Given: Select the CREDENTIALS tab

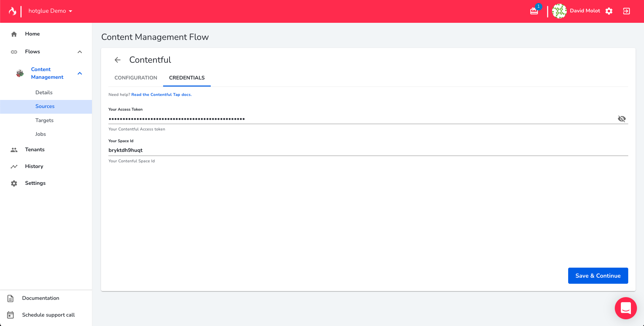Looking at the screenshot, I should click(187, 78).
